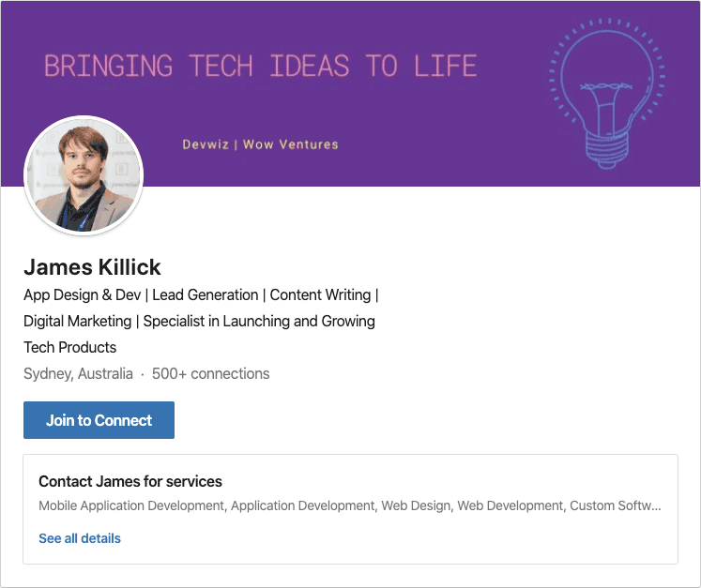Screen dimensions: 701x588
Task: Click the James Killick name heading
Action: [92, 267]
